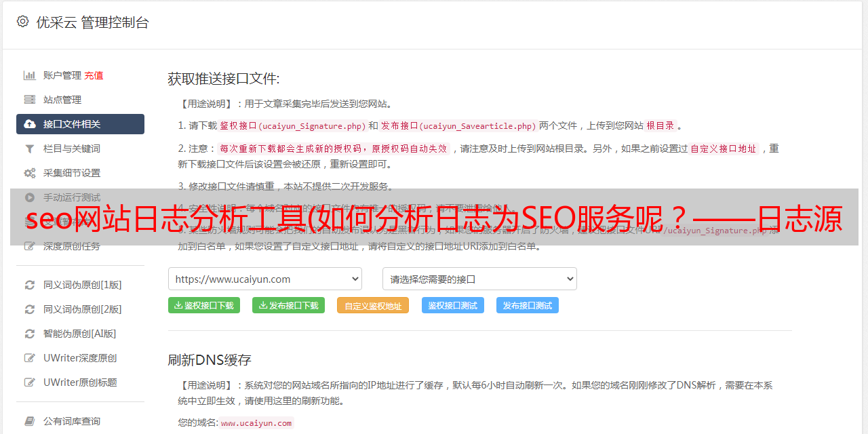Click the 获取推送接口文件: heading

click(224, 79)
